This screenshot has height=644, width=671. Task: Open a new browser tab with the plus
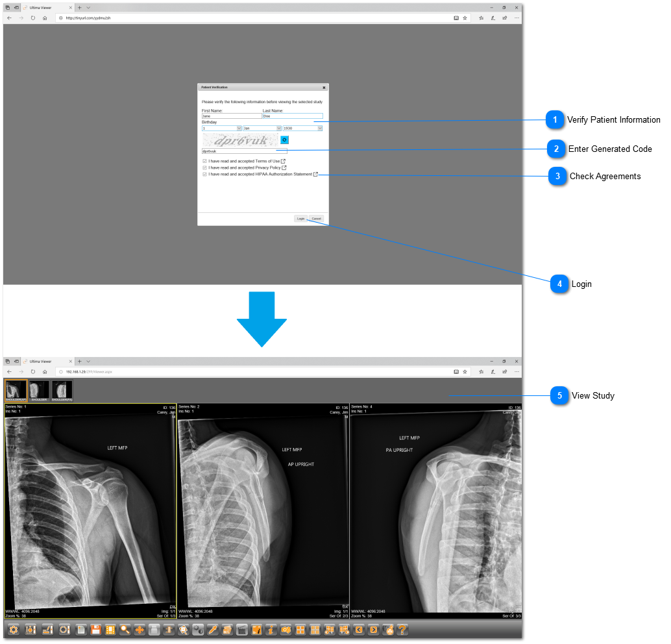79,7
